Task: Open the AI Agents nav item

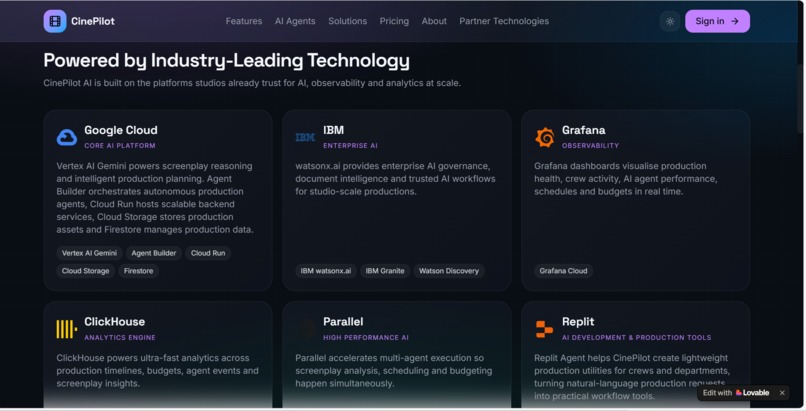Action: point(295,21)
